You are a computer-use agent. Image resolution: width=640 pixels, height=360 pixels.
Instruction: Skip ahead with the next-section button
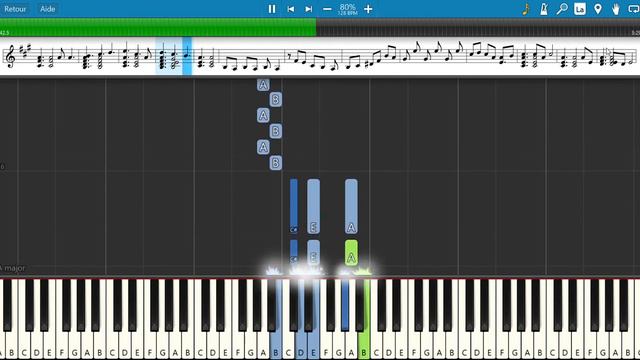[x=309, y=9]
